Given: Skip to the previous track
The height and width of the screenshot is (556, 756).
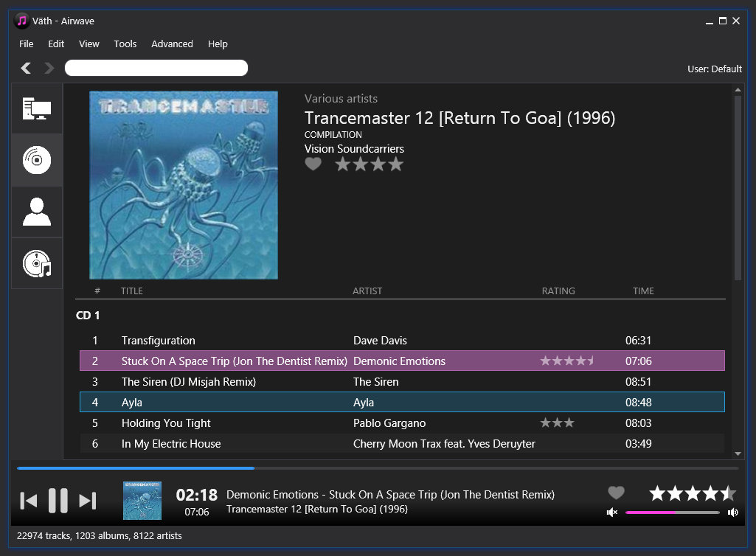Looking at the screenshot, I should coord(28,501).
